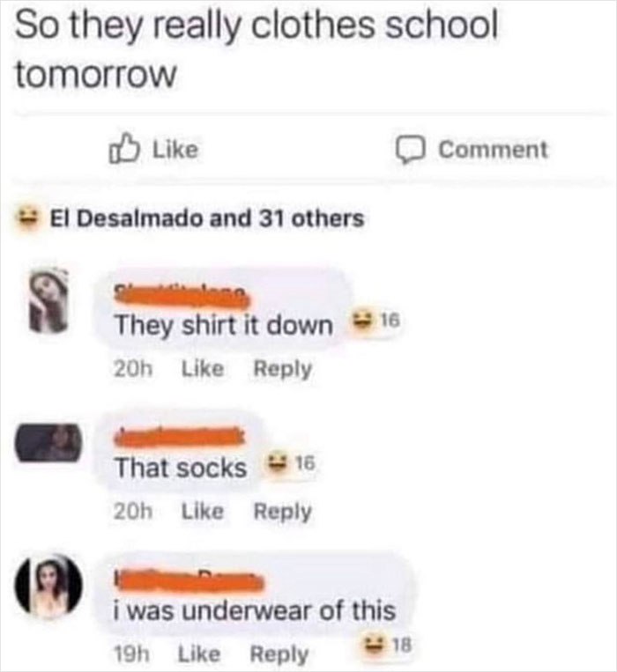
Task: Open the 19h timestamp on last comment
Action: [131, 654]
